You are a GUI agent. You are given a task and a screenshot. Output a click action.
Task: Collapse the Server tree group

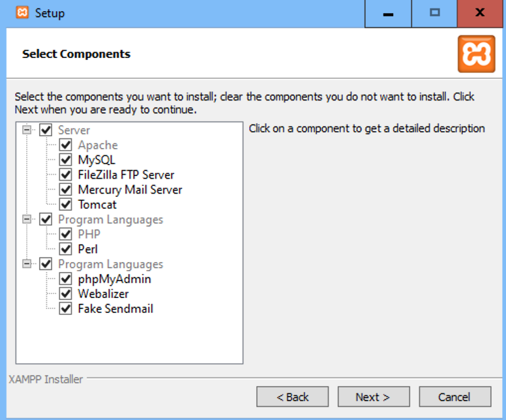(x=27, y=130)
